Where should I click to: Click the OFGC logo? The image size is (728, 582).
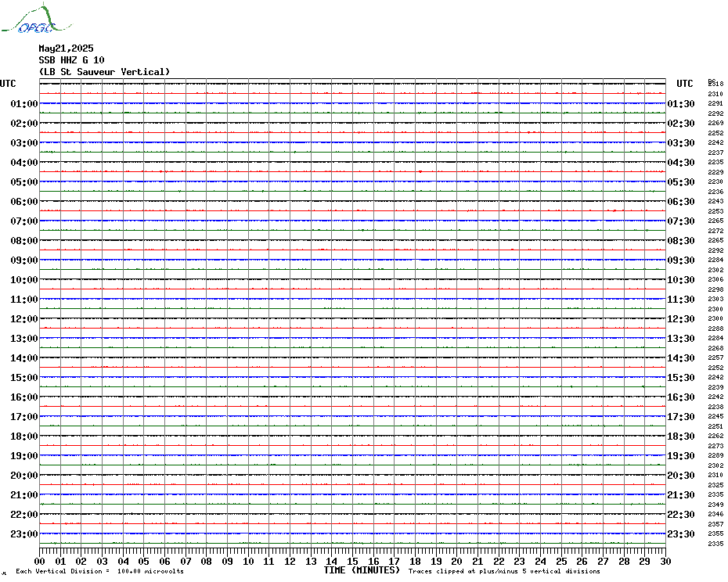(36, 19)
